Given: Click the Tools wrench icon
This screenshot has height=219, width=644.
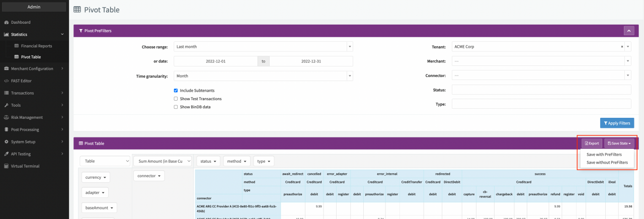Looking at the screenshot, I should pyautogui.click(x=6, y=105).
